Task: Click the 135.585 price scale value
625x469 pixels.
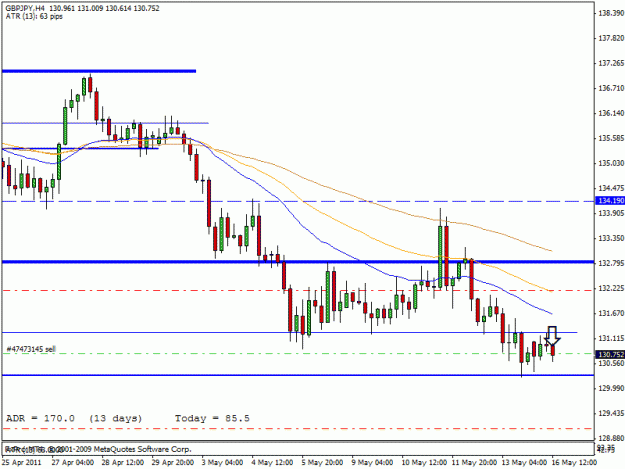Action: (611, 138)
